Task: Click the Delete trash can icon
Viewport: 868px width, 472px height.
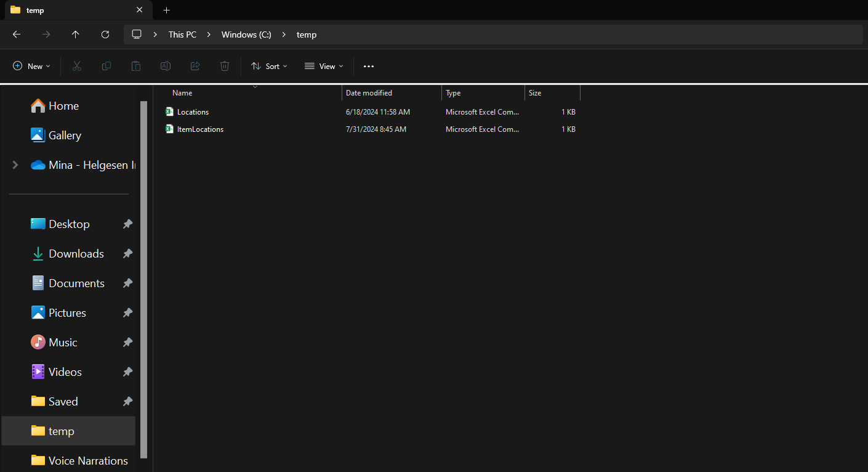Action: 225,66
